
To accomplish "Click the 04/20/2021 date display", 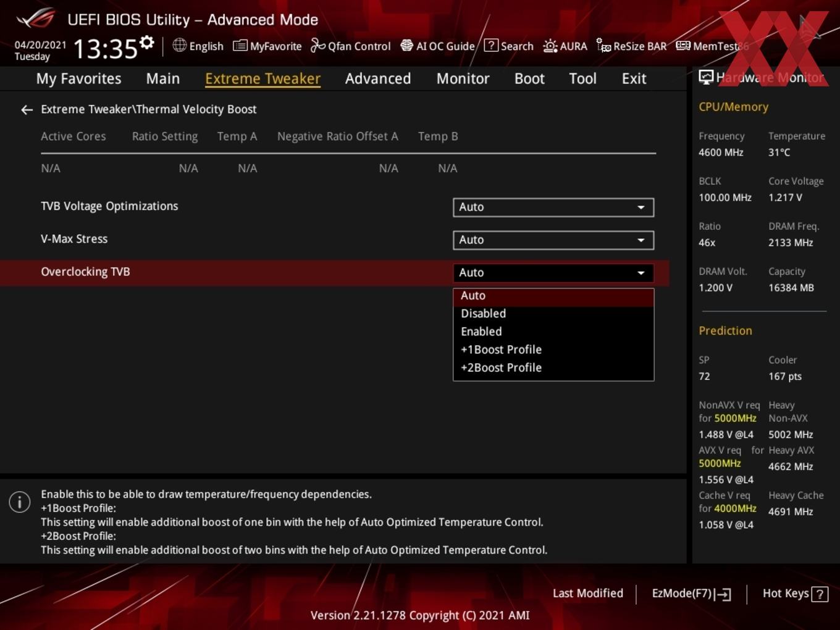I will point(40,44).
